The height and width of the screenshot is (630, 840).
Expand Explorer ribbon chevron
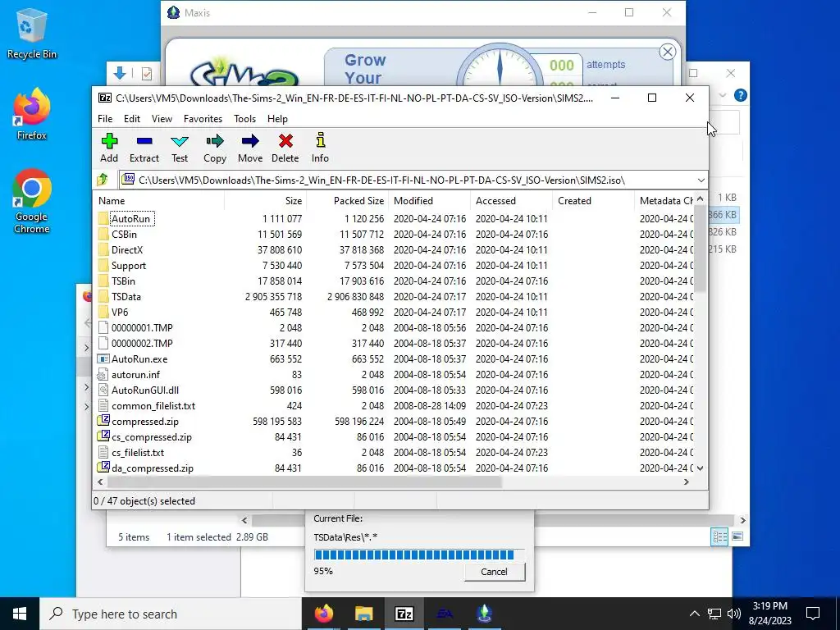pyautogui.click(x=722, y=95)
